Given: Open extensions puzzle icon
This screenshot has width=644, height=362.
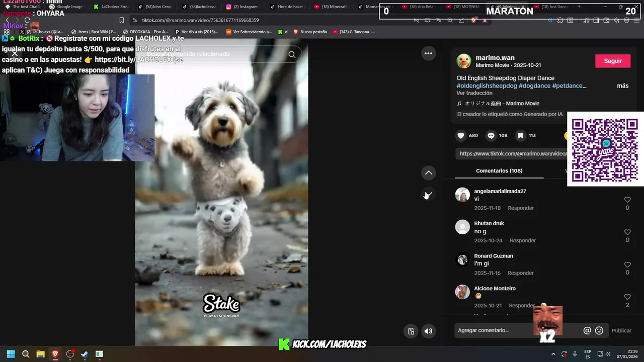Looking at the screenshot, I should pyautogui.click(x=560, y=20).
